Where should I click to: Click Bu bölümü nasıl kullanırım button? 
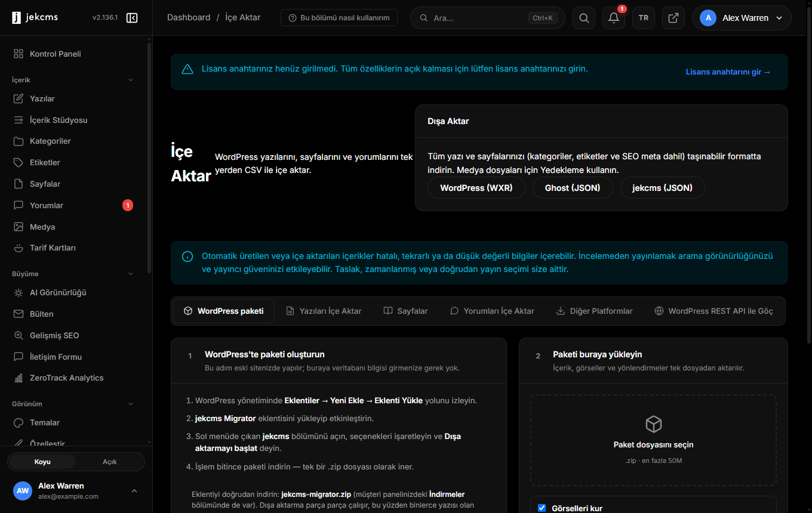pos(339,18)
